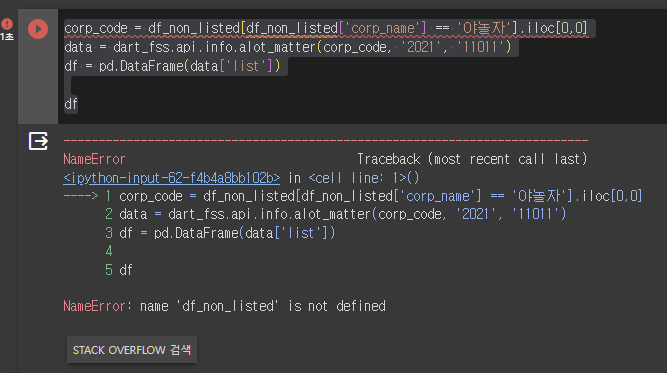Click the '1초' execution time label
The image size is (667, 373).
coord(7,37)
